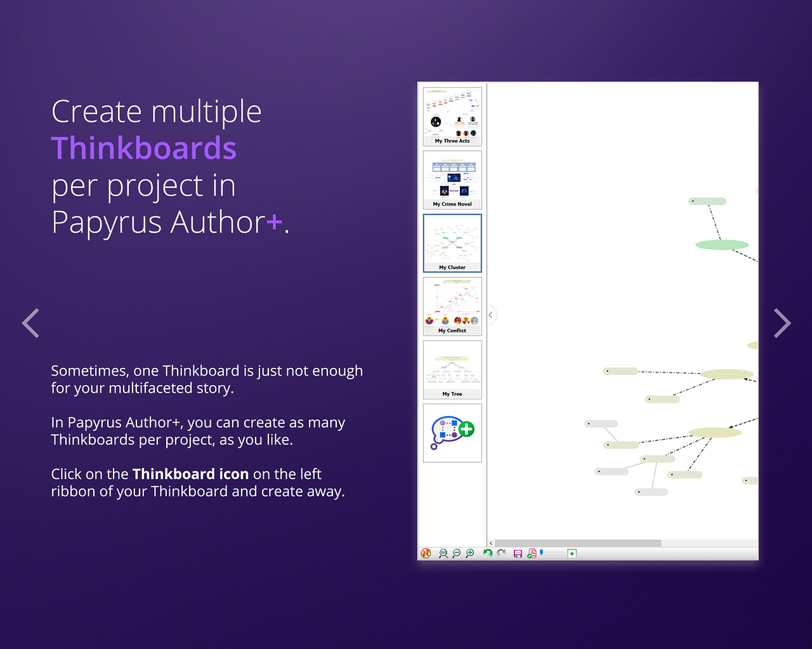
Task: Open the My Tree thinkboard thumbnail
Action: [452, 370]
